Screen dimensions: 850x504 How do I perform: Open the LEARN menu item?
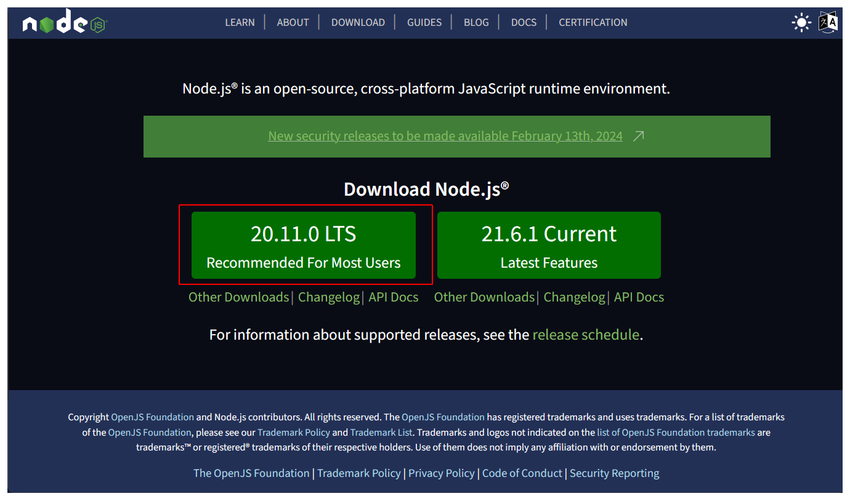click(240, 22)
